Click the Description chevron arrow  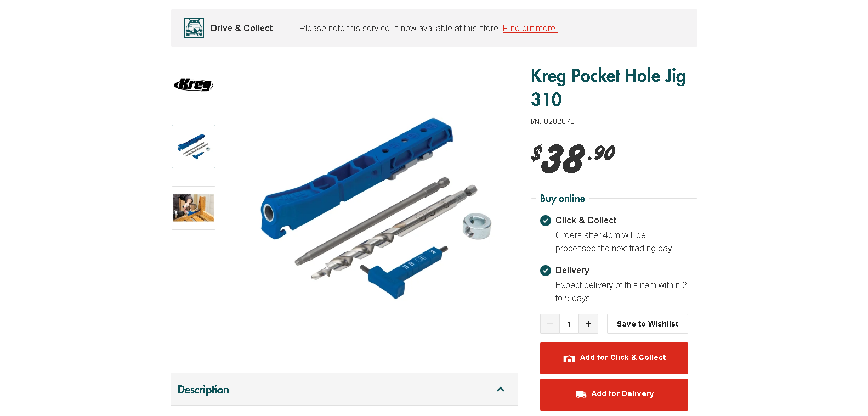pyautogui.click(x=501, y=389)
